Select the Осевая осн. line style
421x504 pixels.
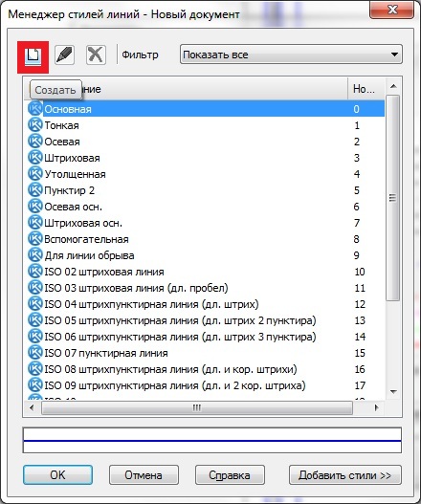pyautogui.click(x=206, y=207)
